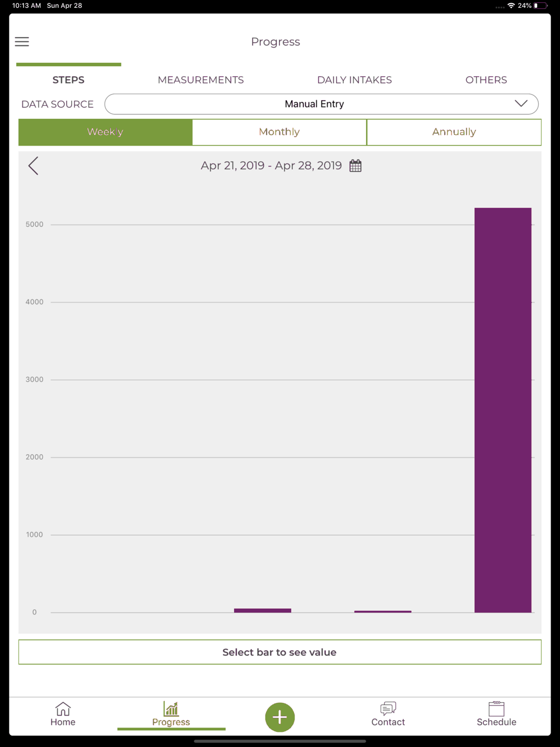Open the calendar date picker icon

[356, 166]
